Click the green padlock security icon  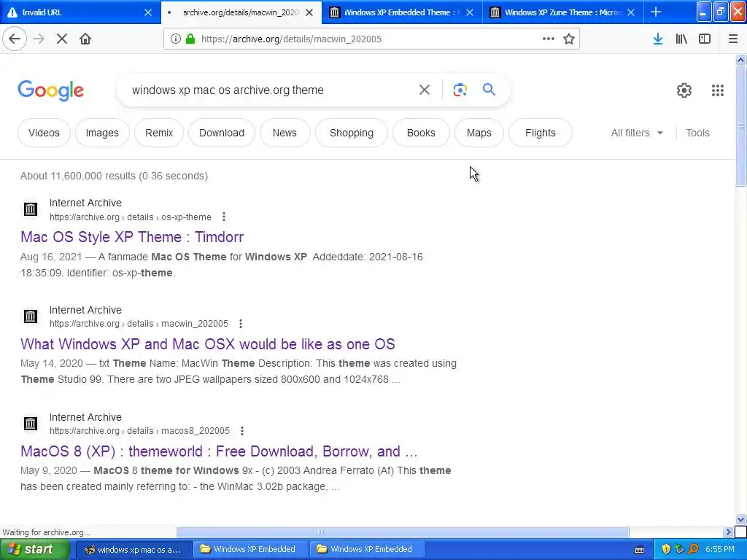click(x=190, y=39)
